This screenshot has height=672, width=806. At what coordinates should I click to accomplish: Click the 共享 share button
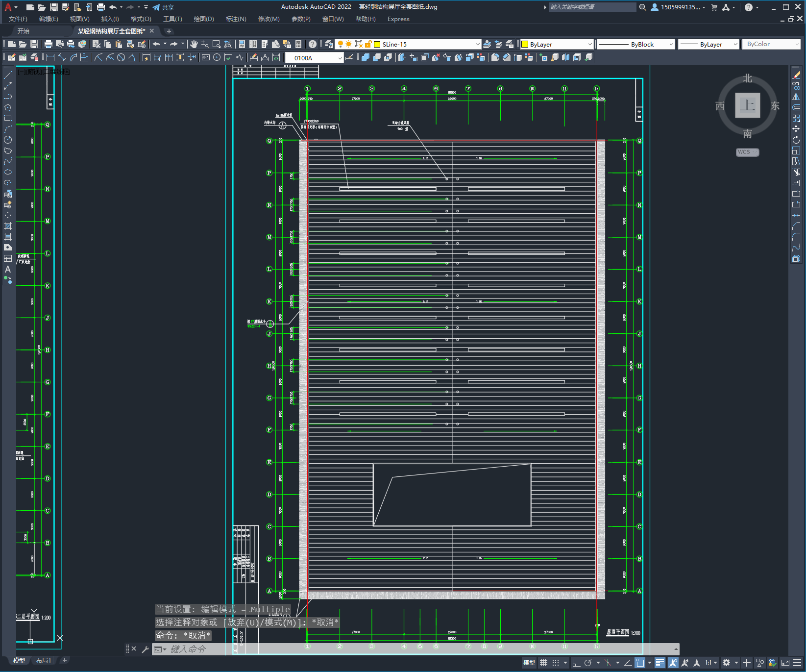coord(163,7)
